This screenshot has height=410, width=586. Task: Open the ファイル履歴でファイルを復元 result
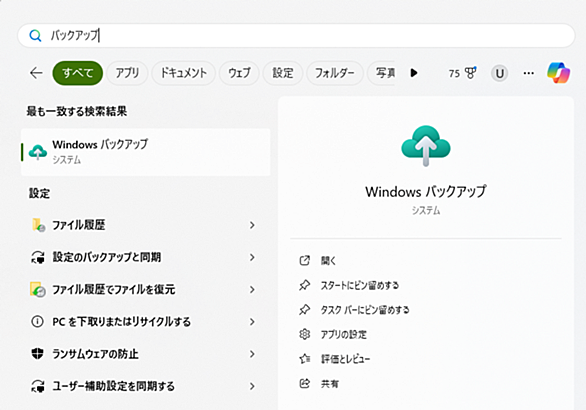tap(146, 289)
